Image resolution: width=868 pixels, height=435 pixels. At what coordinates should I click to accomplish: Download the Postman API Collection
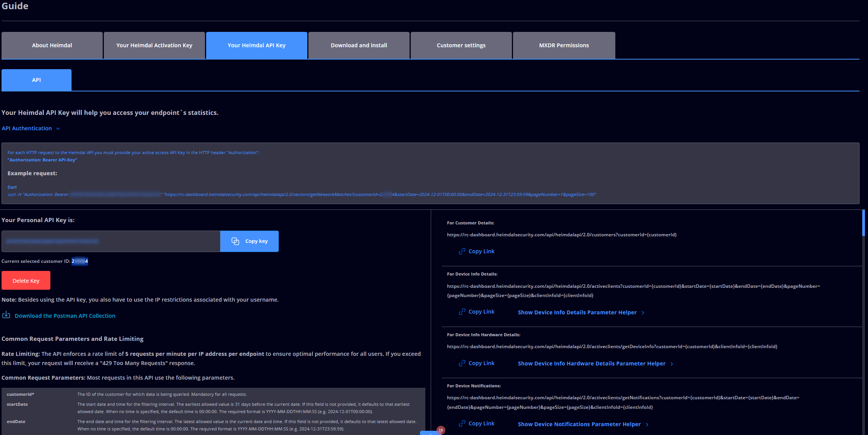[x=59, y=315]
